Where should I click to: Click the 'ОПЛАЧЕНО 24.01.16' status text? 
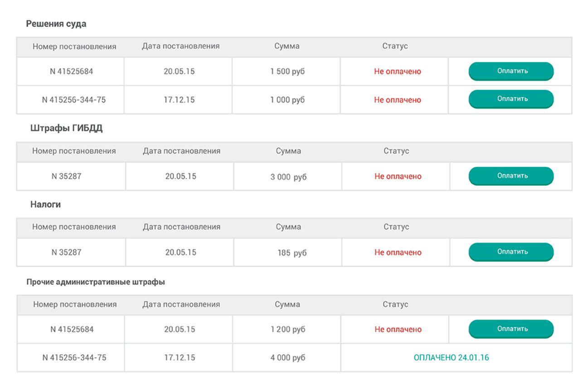pos(451,357)
